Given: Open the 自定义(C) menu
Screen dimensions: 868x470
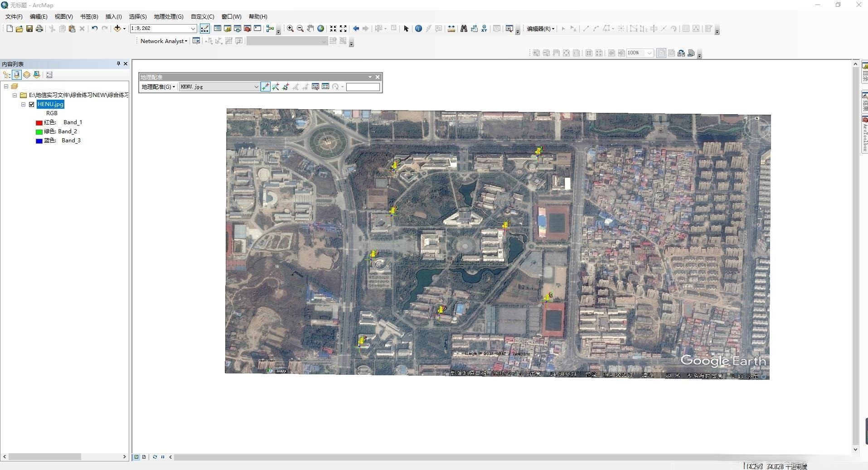Looking at the screenshot, I should pos(202,17).
